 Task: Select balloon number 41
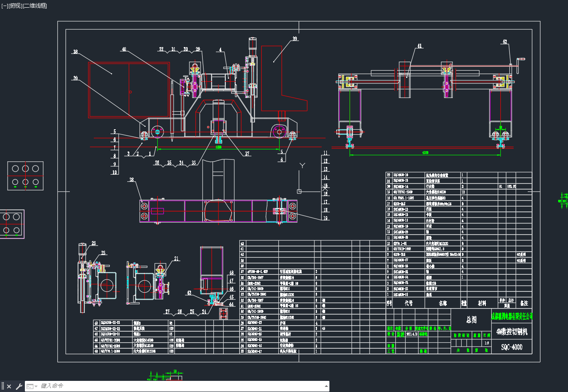(x=419, y=46)
